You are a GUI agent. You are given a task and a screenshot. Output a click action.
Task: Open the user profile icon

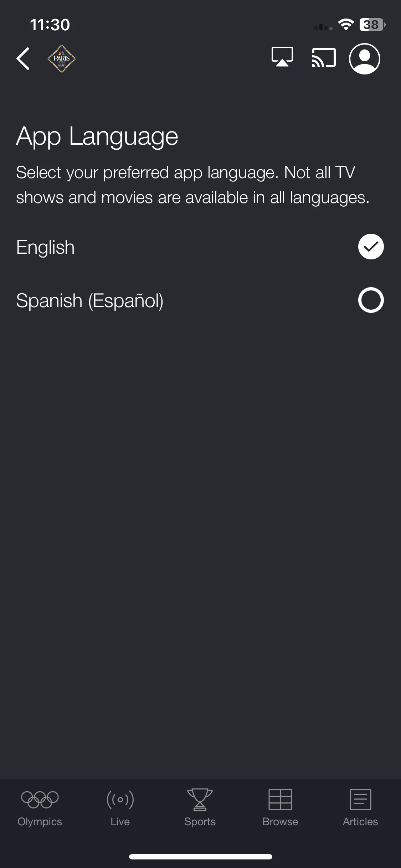pyautogui.click(x=364, y=59)
